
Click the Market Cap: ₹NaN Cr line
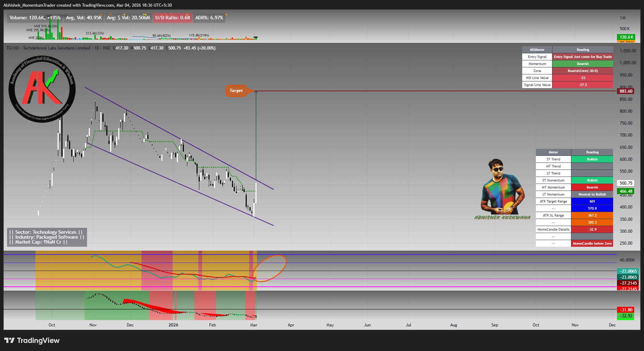[x=38, y=242]
